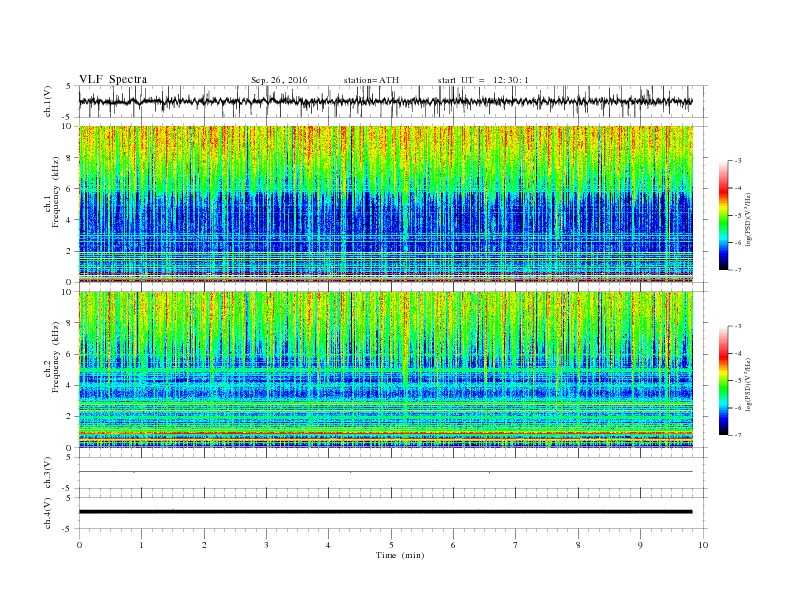792x612 pixels.
Task: Click the thin ch.3 voltage trace line
Action: (385, 472)
